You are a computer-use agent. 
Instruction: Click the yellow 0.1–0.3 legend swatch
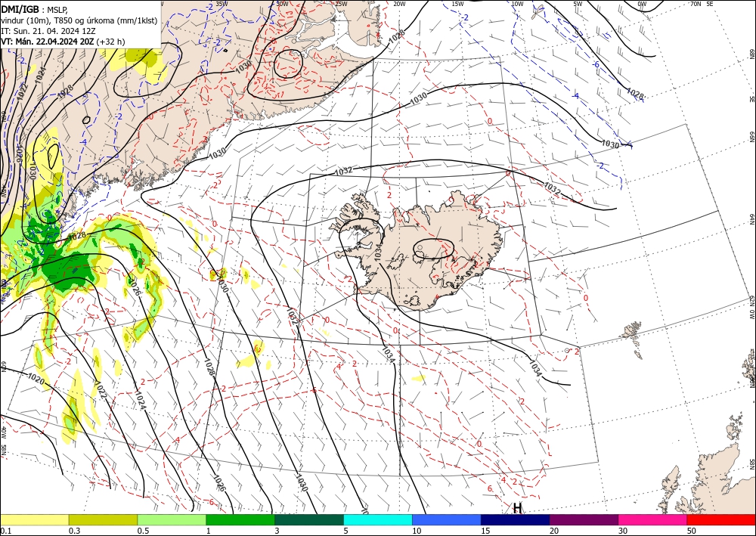[34, 519]
